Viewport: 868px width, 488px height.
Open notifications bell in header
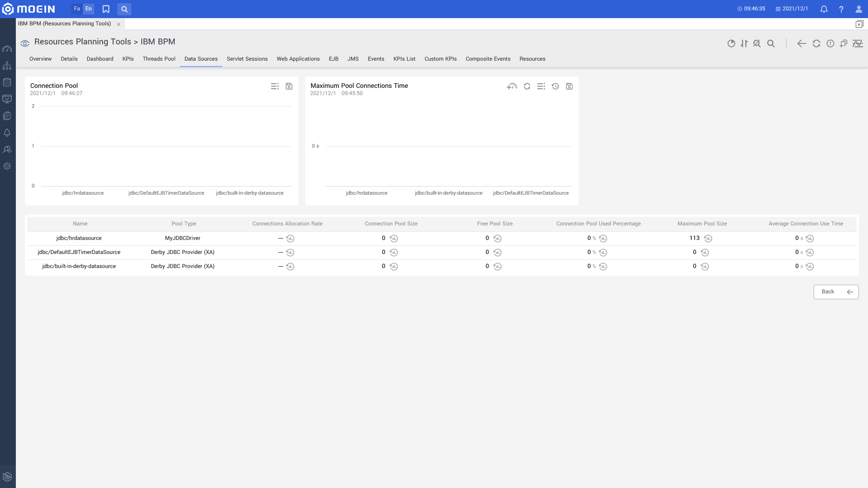click(824, 9)
